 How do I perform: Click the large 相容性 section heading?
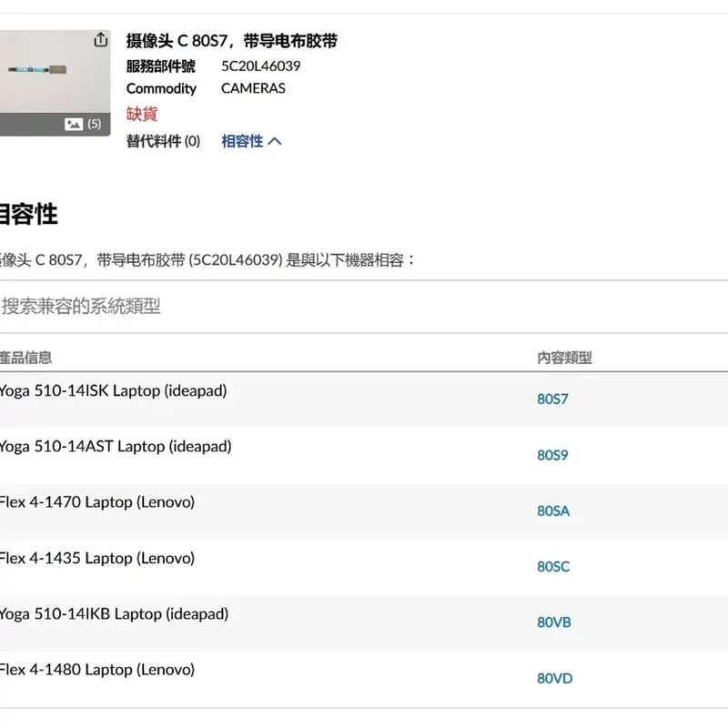point(28,214)
